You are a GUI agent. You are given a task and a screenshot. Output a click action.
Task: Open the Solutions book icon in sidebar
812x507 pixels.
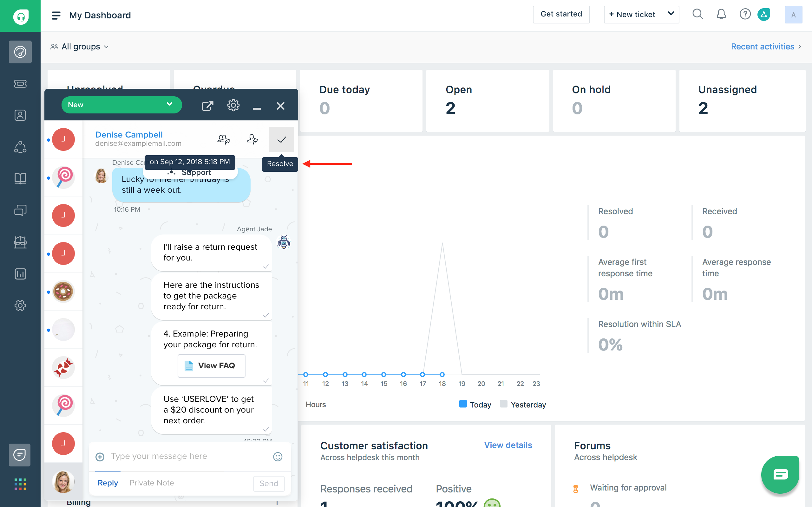pyautogui.click(x=20, y=178)
